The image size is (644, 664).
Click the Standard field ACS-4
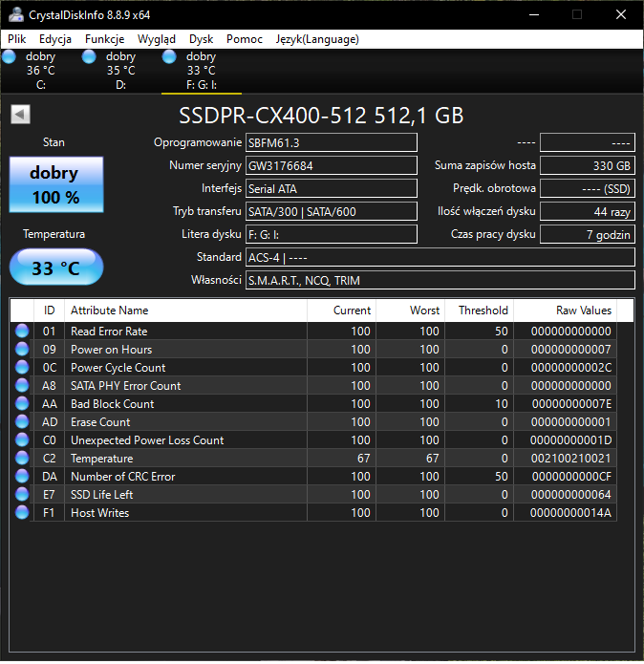tap(440, 257)
